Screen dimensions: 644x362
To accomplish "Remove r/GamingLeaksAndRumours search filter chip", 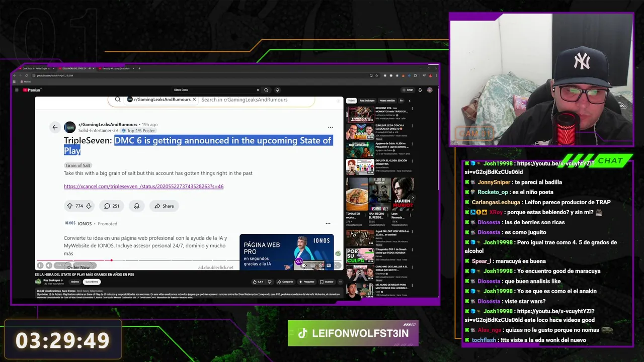I will coord(194,100).
